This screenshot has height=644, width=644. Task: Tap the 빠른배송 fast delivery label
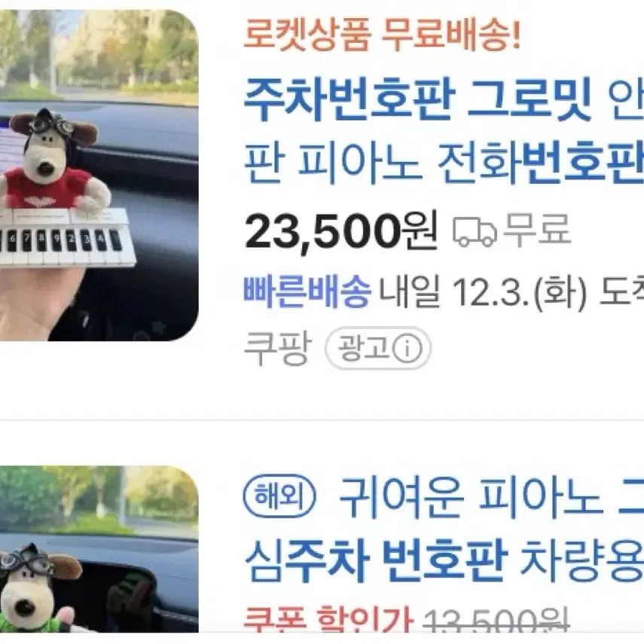(307, 292)
